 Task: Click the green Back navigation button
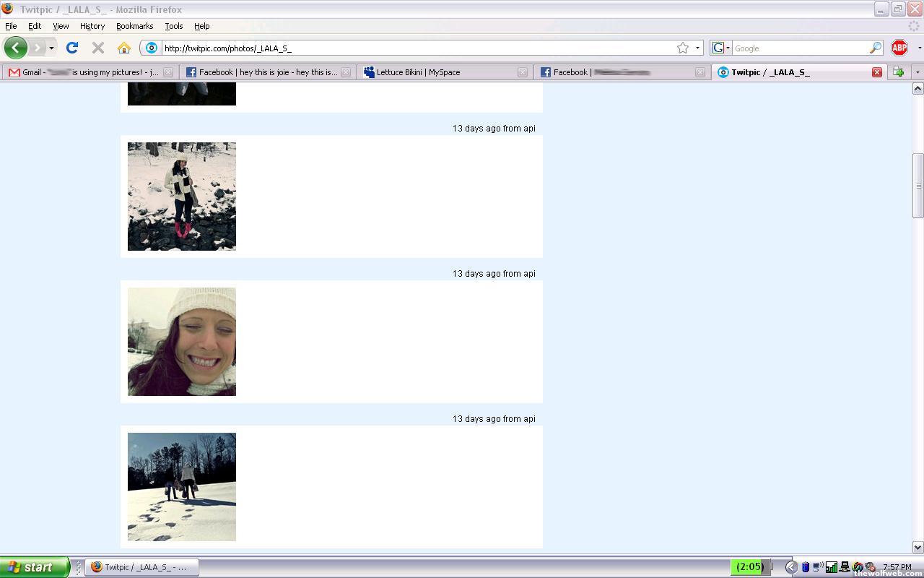15,48
